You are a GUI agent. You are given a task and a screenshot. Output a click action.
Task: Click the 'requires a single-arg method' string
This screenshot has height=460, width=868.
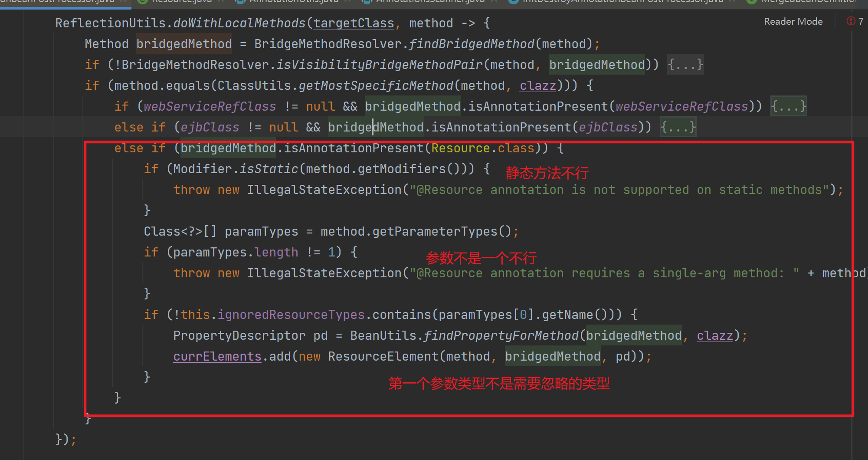coord(604,273)
